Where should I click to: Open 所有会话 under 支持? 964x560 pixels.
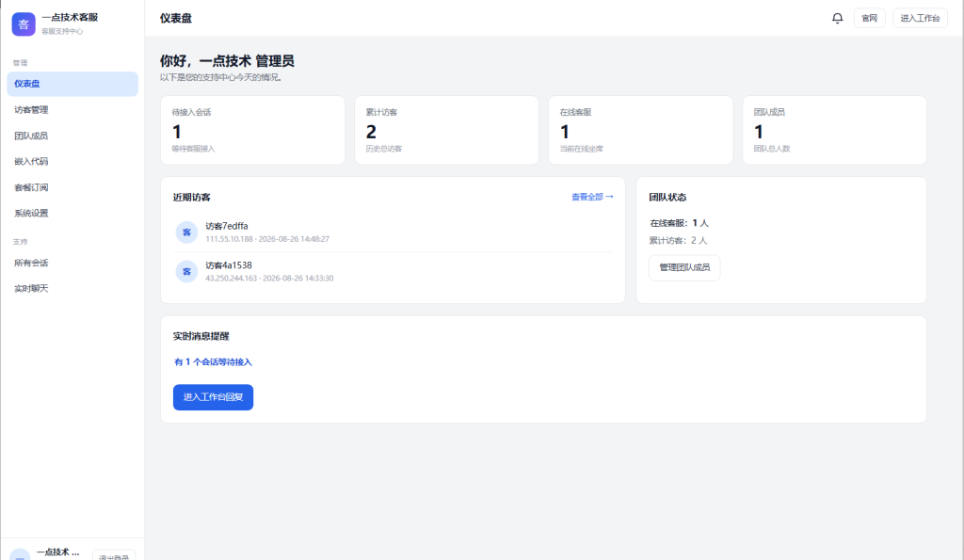click(72, 263)
